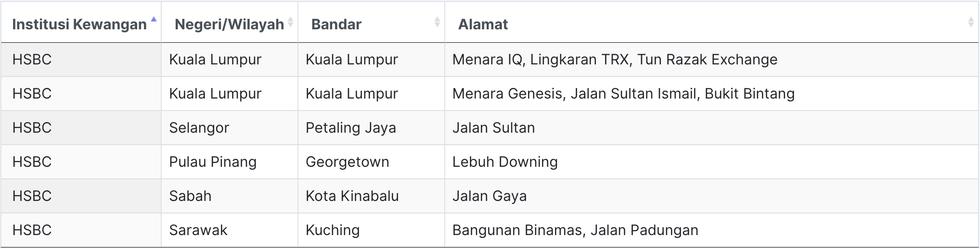Click the sort arrows in Bandar column
This screenshot has width=980, height=249.
(437, 22)
